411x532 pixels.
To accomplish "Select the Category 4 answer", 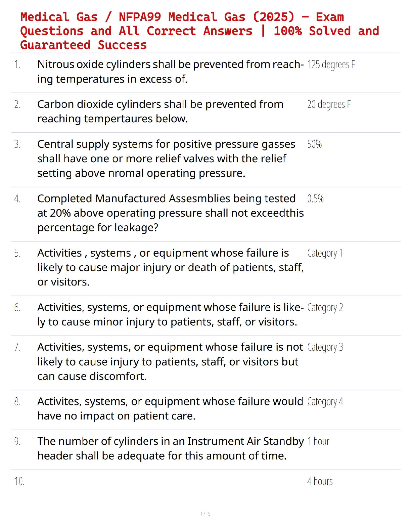I will 325,402.
